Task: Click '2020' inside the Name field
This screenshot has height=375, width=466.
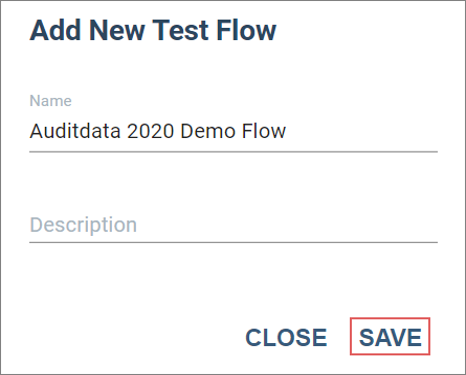Action: (151, 131)
